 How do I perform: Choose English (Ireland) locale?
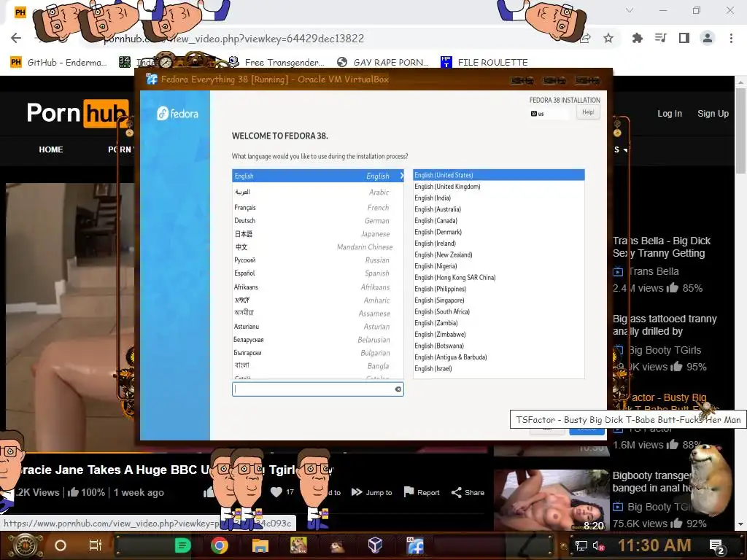pos(499,244)
